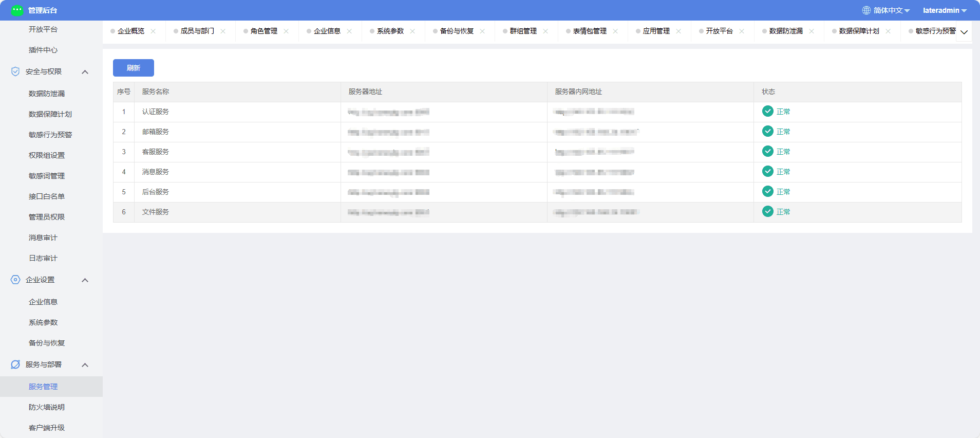Switch to the 角色管理 tab
This screenshot has width=980, height=438.
click(264, 31)
